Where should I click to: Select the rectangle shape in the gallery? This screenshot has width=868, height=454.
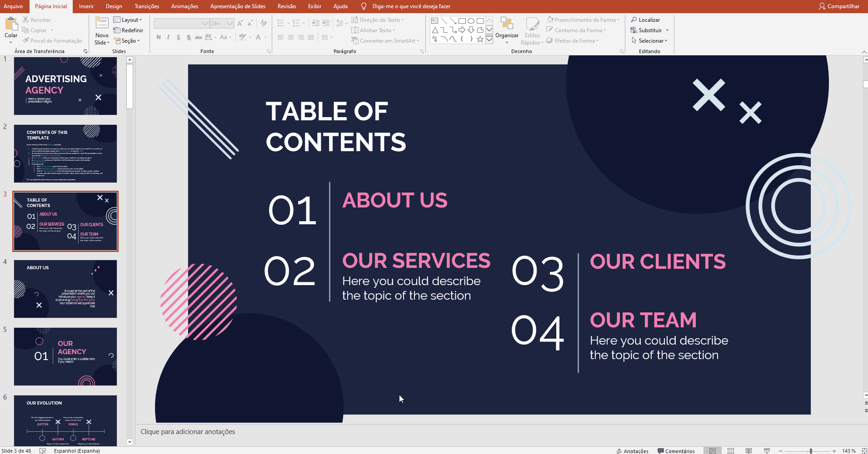[462, 21]
